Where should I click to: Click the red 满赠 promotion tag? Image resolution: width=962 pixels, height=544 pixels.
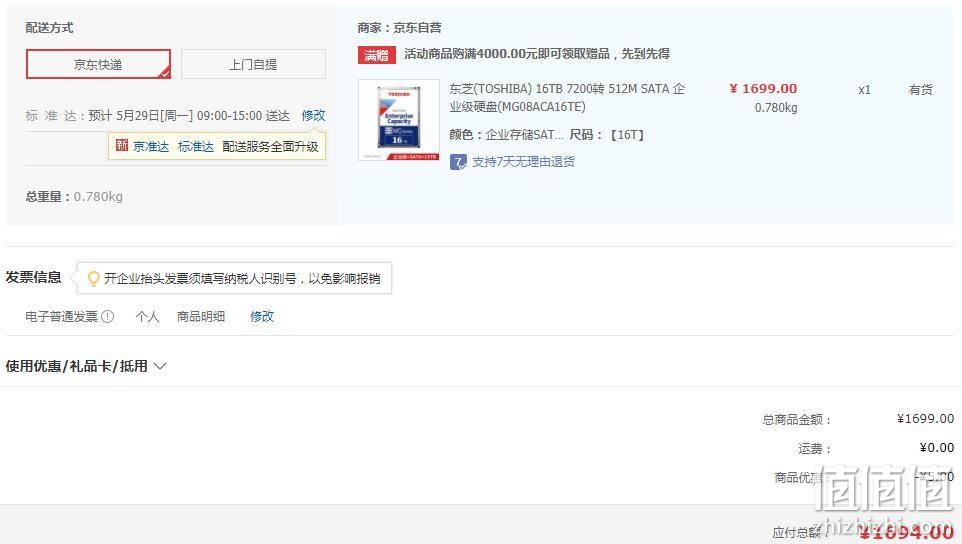[x=376, y=55]
